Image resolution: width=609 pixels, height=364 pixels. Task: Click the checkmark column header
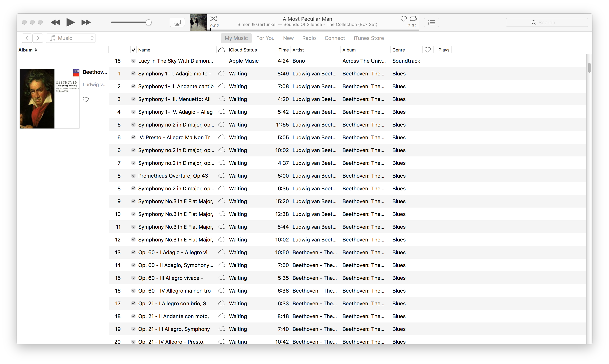coord(133,50)
